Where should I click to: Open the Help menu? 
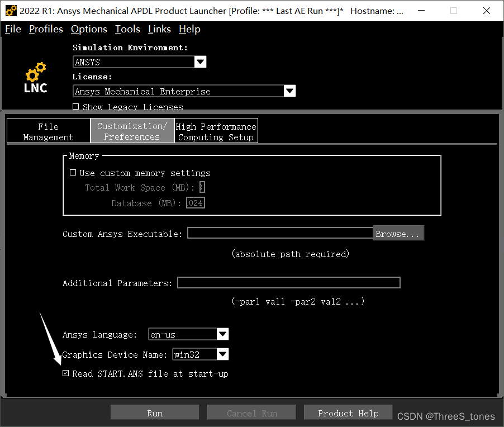click(x=189, y=29)
